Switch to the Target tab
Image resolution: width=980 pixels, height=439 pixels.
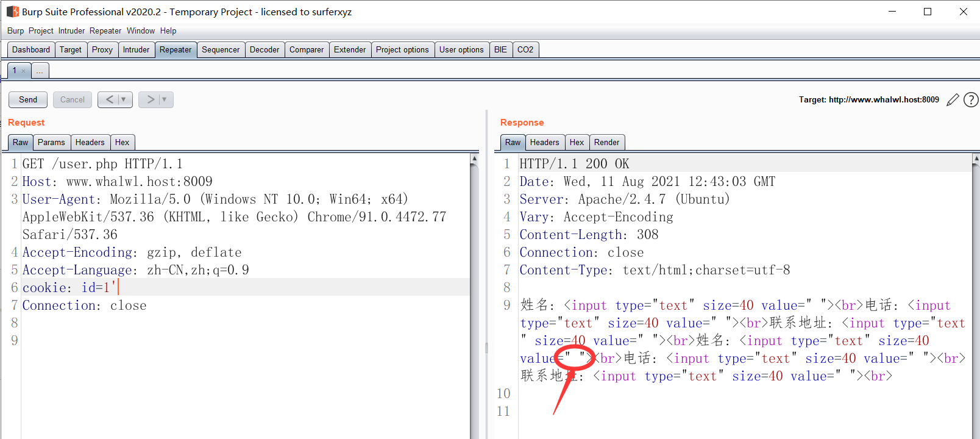[x=71, y=50]
